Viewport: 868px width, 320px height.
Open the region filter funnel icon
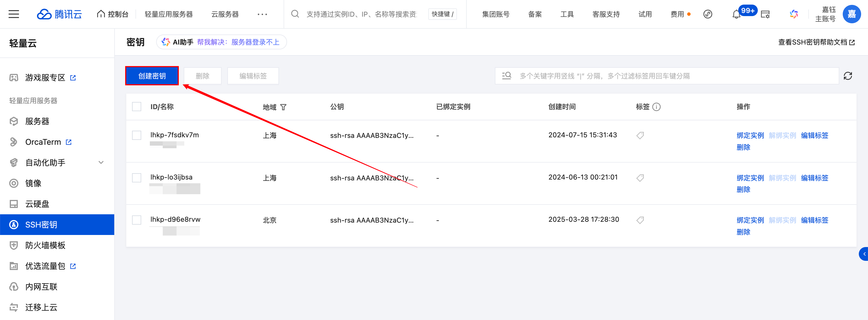(x=283, y=107)
